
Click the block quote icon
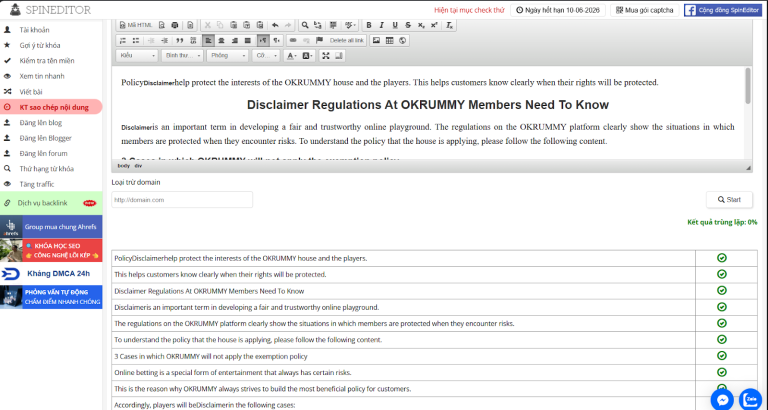pos(178,40)
